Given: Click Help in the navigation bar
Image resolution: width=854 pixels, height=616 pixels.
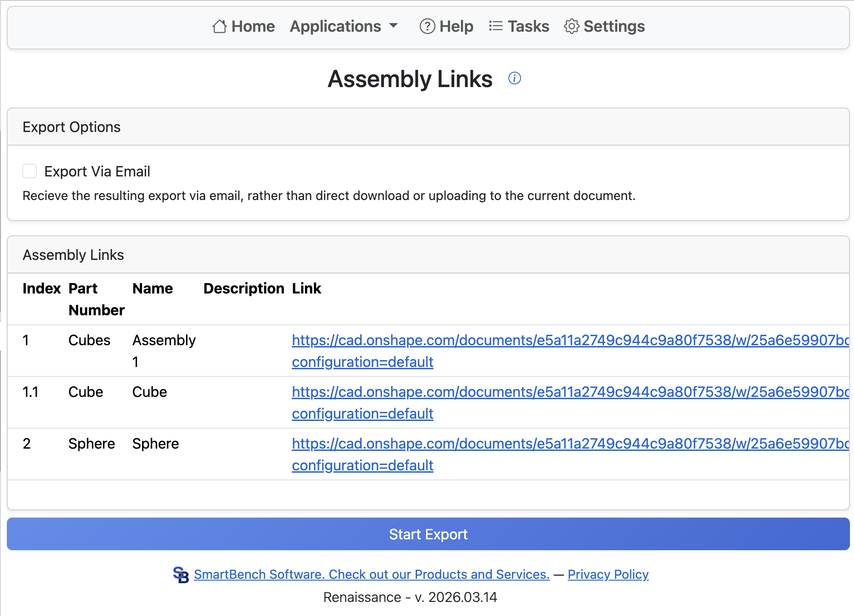Looking at the screenshot, I should 456,27.
